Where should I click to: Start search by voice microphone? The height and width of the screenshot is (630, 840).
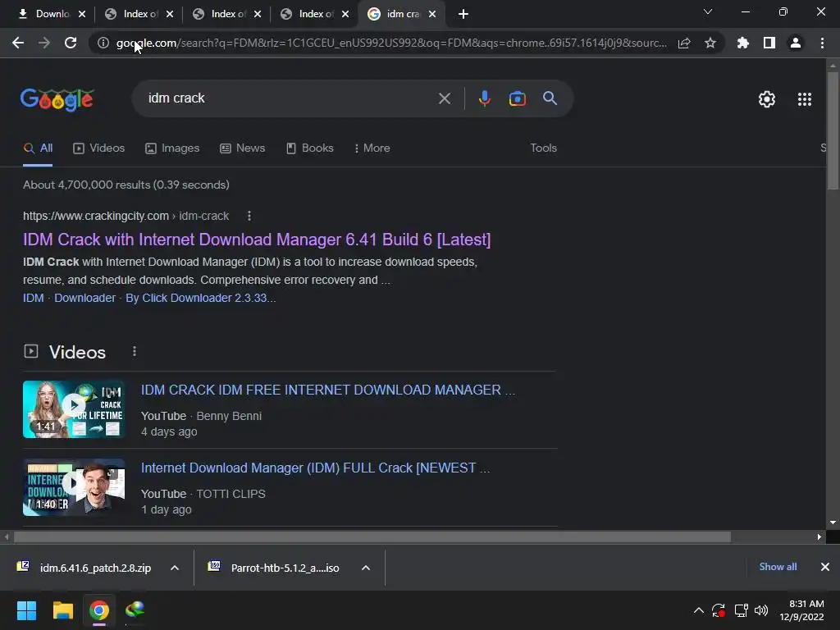(x=485, y=98)
